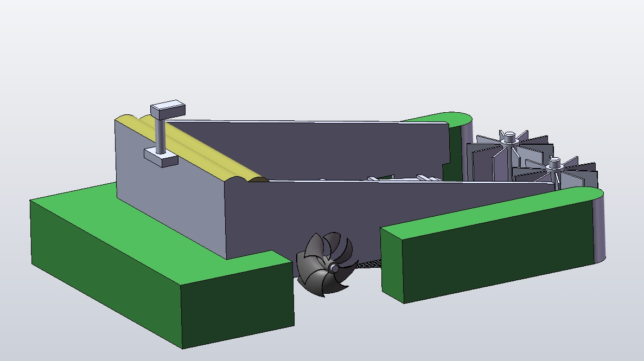644x361 pixels.
Task: Select the light gray-blue hopper side wall
Action: (x=170, y=189)
